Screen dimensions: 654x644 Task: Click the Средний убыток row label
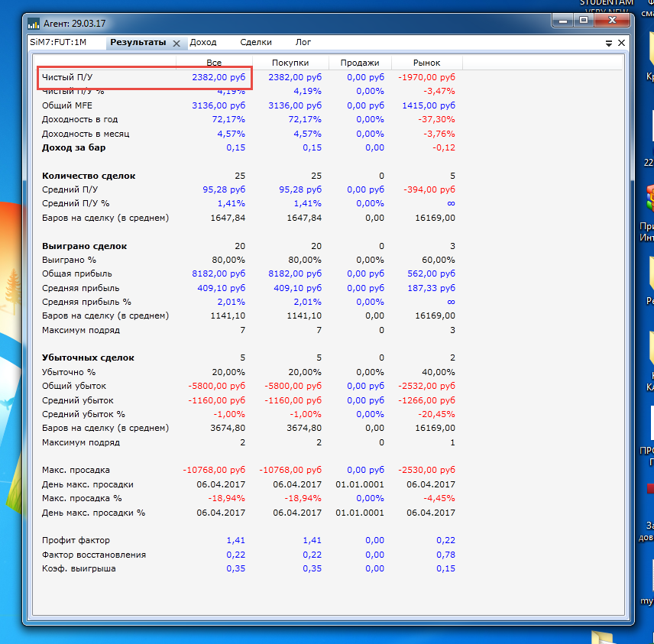tap(78, 400)
